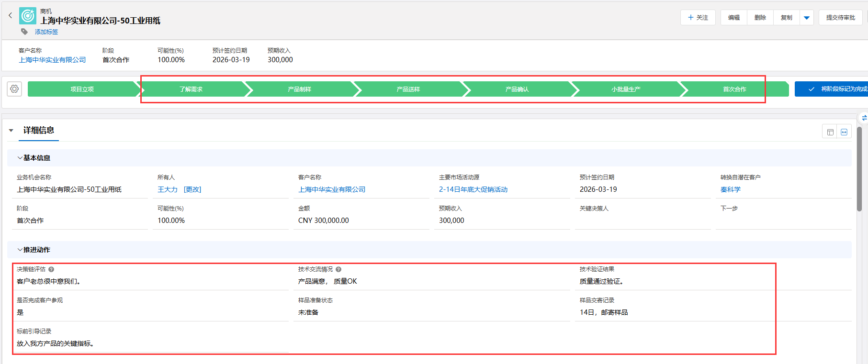Open the stage path settings gear
The image size is (868, 364).
[x=15, y=89]
